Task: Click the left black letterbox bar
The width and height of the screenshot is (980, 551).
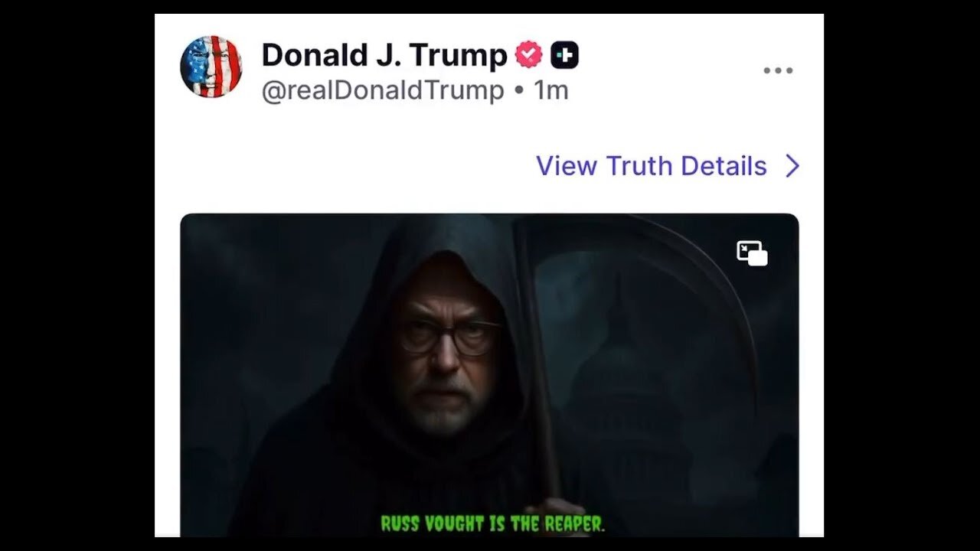Action: click(x=77, y=275)
